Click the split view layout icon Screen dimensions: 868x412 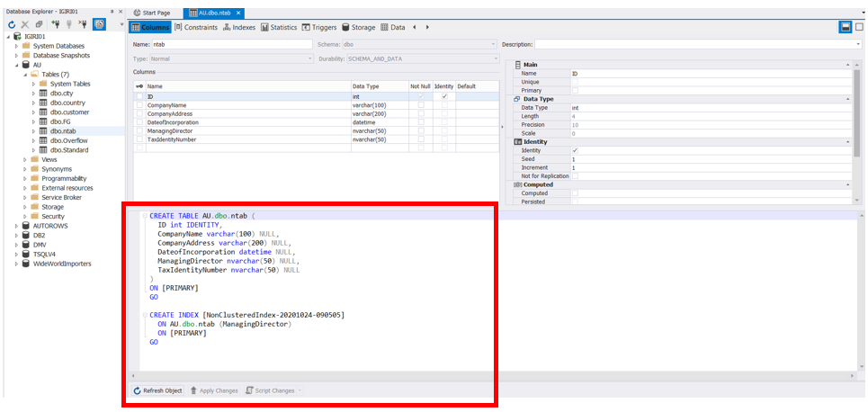tap(846, 27)
